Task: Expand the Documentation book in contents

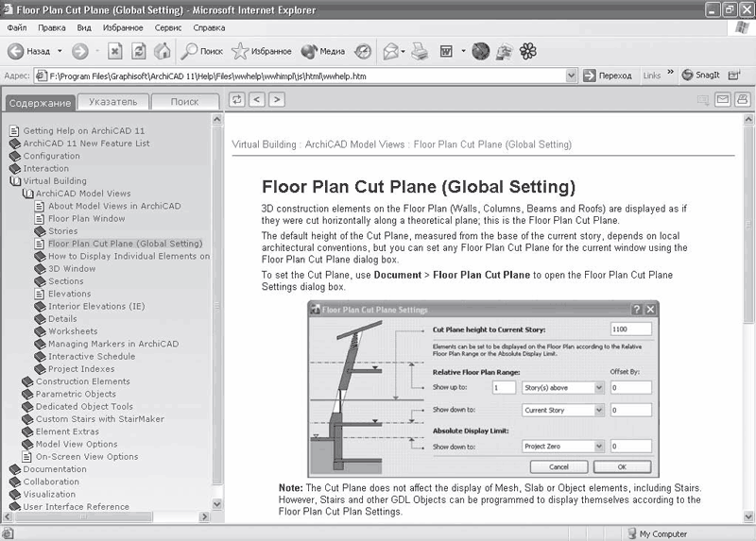Action: 15,469
